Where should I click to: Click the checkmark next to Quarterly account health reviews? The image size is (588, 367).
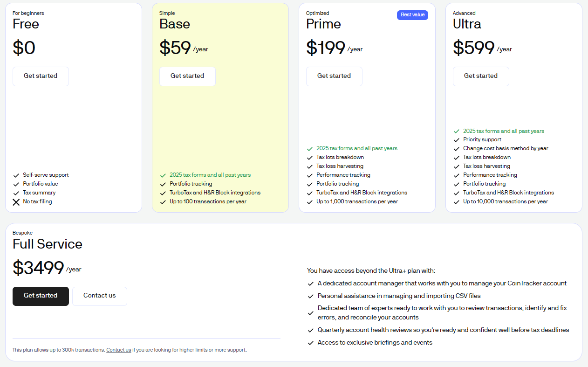pyautogui.click(x=310, y=330)
